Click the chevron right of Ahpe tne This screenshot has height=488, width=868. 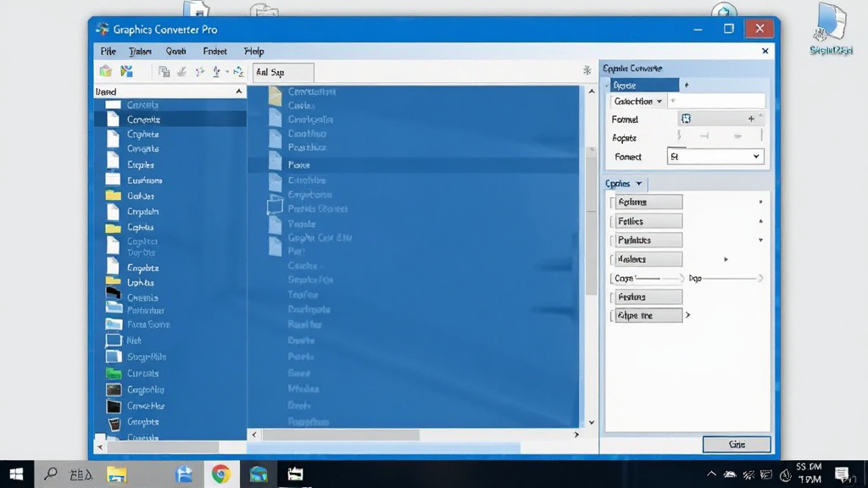click(687, 315)
